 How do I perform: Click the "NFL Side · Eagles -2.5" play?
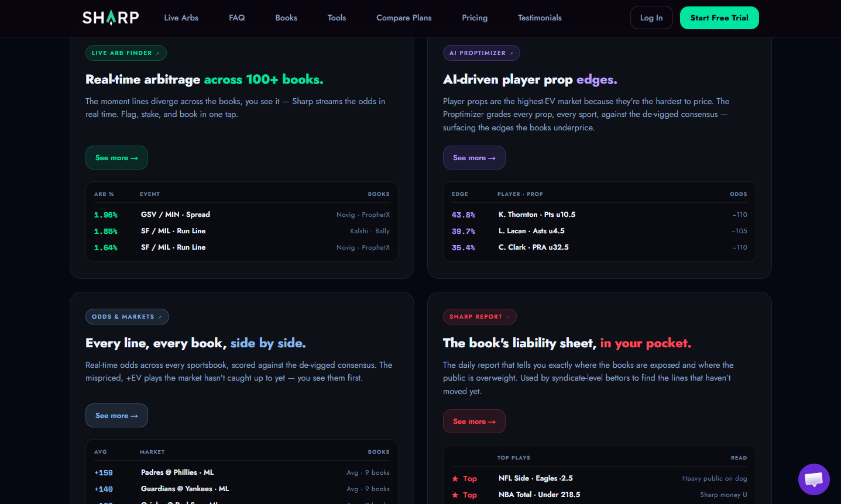[x=536, y=478]
